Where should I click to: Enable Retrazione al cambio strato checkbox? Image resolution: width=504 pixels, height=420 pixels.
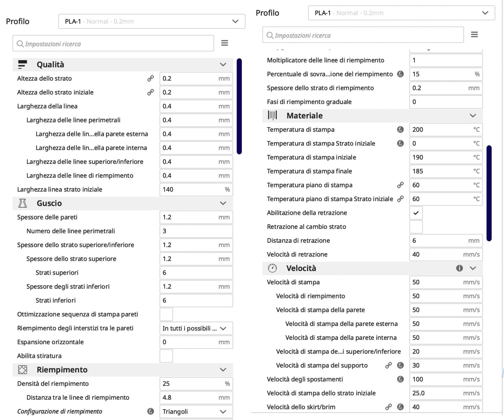coord(416,227)
